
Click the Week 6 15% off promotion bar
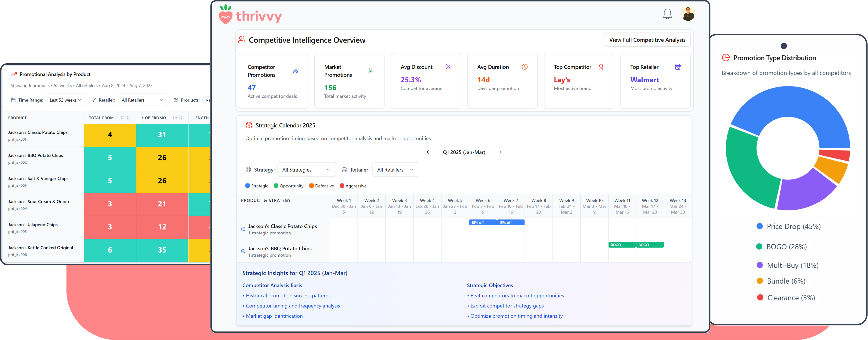[x=483, y=222]
